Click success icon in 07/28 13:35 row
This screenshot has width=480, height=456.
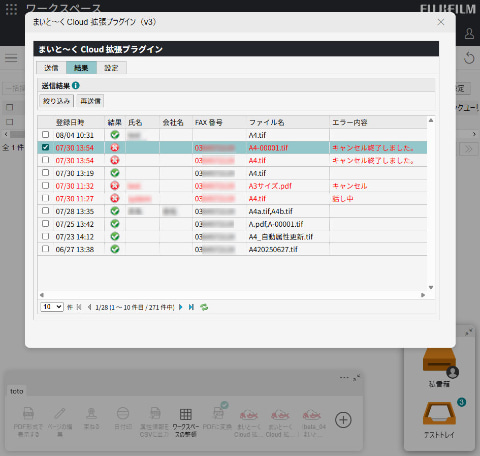(x=115, y=211)
